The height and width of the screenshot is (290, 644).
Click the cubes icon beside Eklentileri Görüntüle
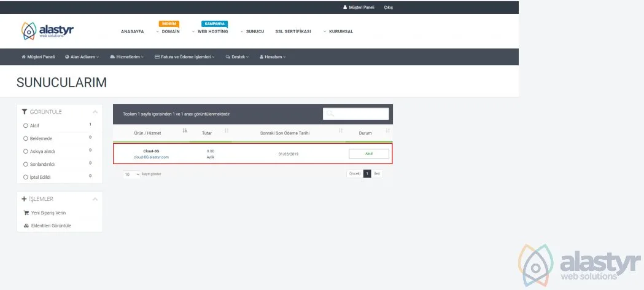[26, 225]
